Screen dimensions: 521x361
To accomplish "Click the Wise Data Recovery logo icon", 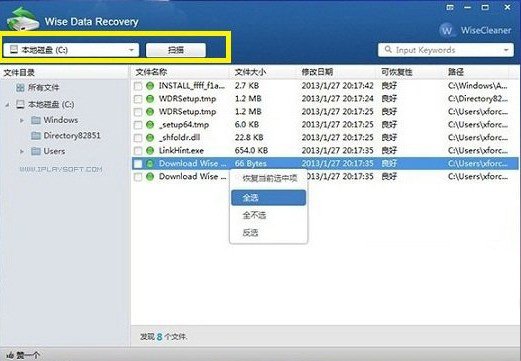I will tap(23, 19).
